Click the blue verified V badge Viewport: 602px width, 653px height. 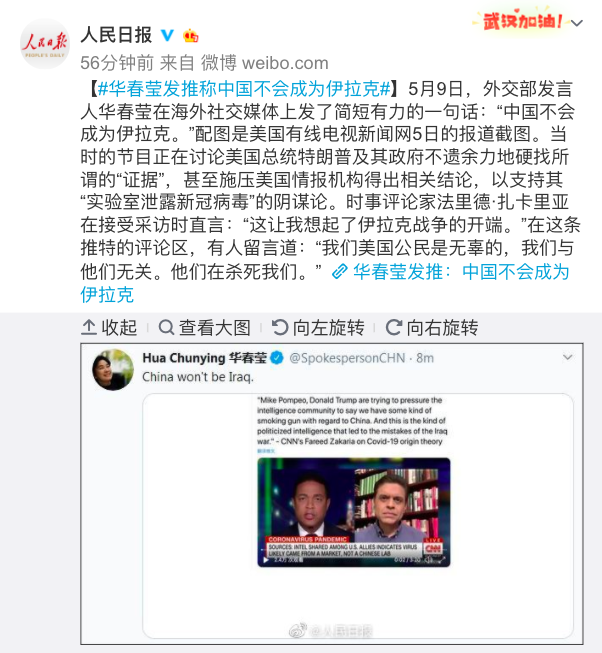(x=167, y=35)
